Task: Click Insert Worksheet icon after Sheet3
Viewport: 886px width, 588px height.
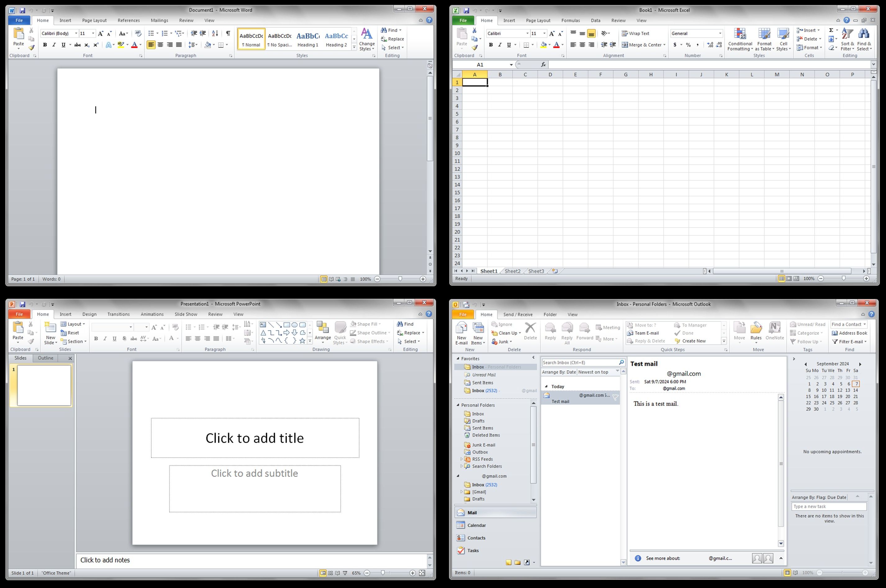Action: (555, 271)
